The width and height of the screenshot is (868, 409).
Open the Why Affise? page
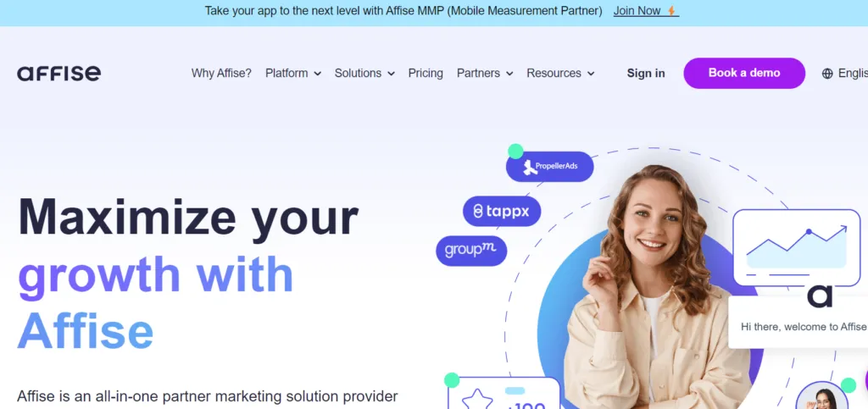pos(221,73)
